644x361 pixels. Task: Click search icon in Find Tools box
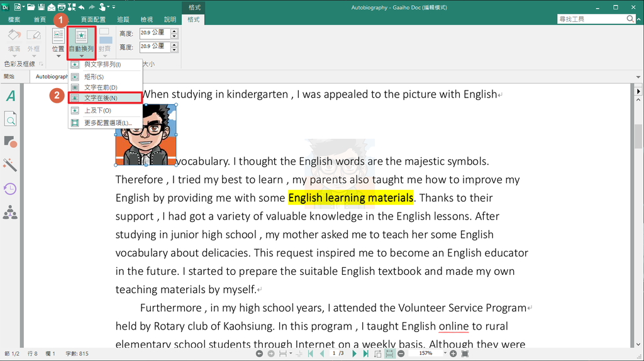click(630, 19)
